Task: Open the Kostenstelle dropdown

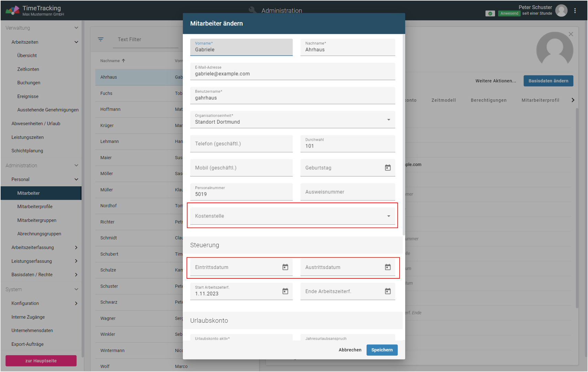Action: click(388, 216)
